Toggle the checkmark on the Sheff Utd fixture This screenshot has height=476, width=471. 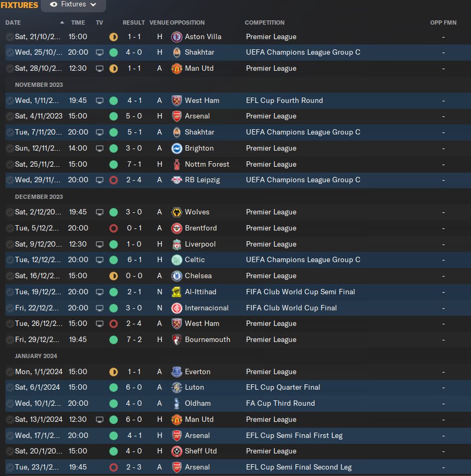point(10,451)
